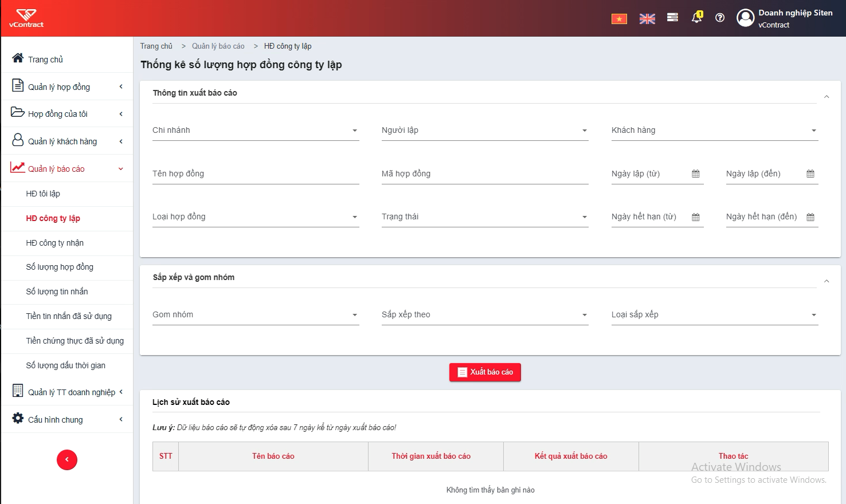Switch language to Vietnamese flag
This screenshot has height=504, width=846.
(619, 19)
